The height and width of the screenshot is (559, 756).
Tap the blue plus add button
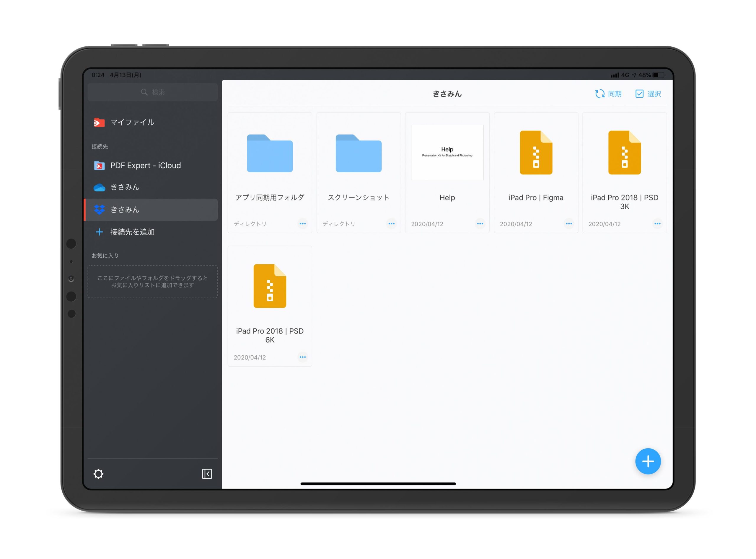[648, 461]
